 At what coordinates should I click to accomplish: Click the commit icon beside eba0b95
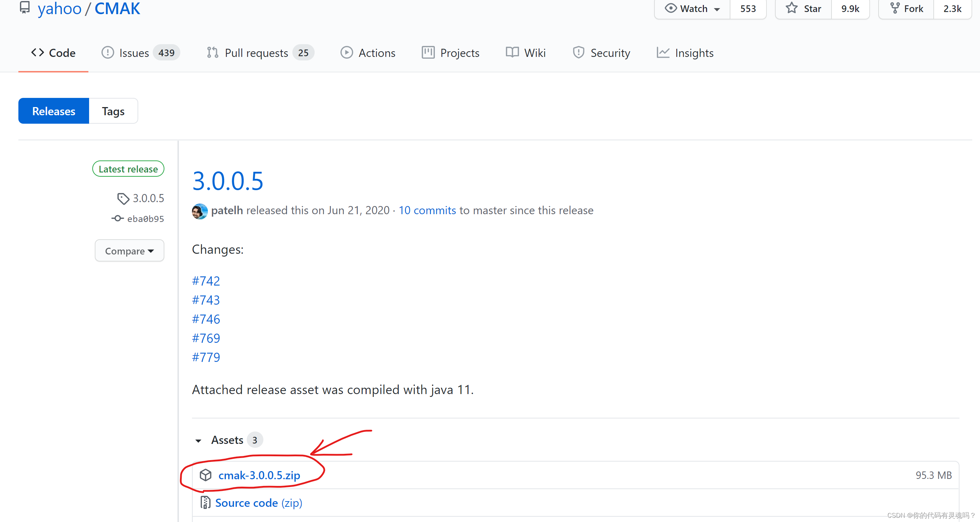click(118, 218)
